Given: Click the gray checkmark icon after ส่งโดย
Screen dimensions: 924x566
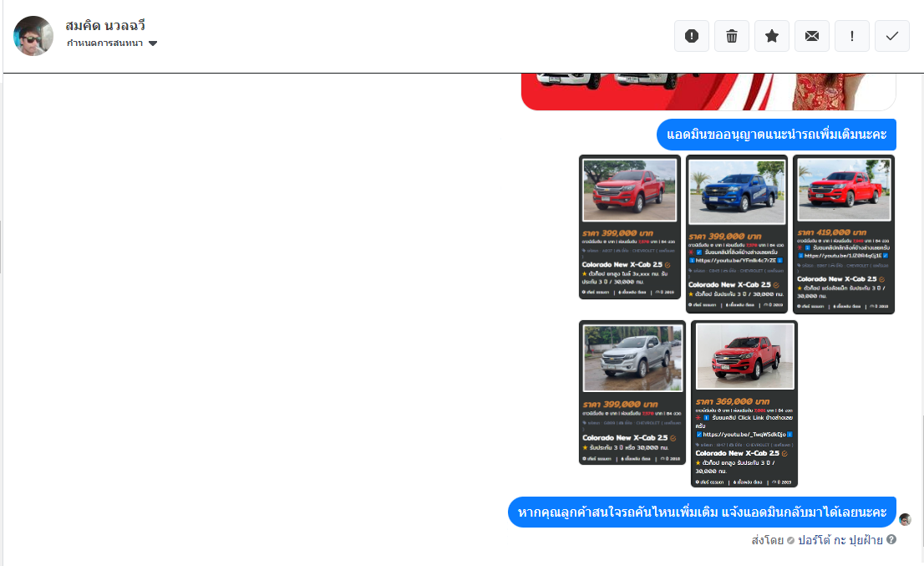Looking at the screenshot, I should (791, 541).
